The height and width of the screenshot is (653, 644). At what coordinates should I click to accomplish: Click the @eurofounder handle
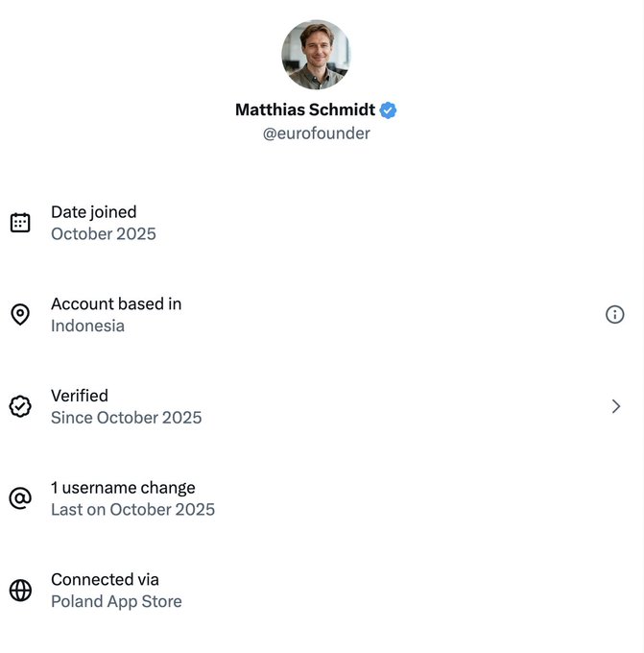click(316, 133)
